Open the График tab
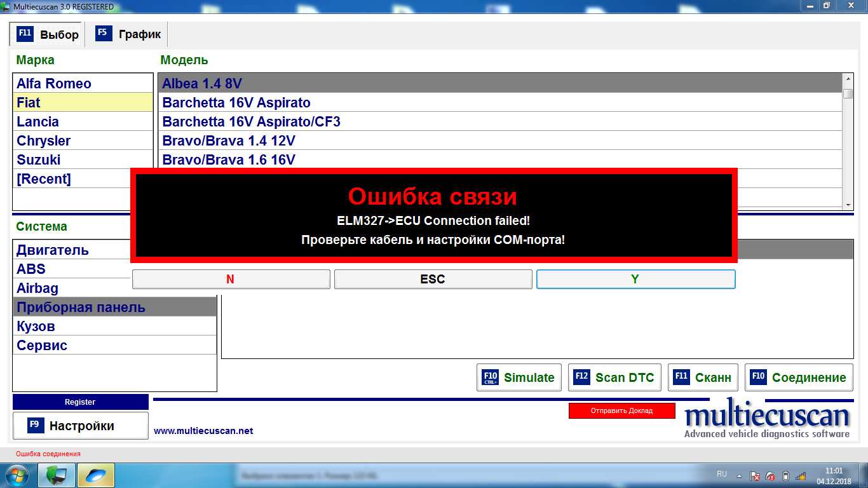Screen dimensions: 868x488 tap(128, 34)
